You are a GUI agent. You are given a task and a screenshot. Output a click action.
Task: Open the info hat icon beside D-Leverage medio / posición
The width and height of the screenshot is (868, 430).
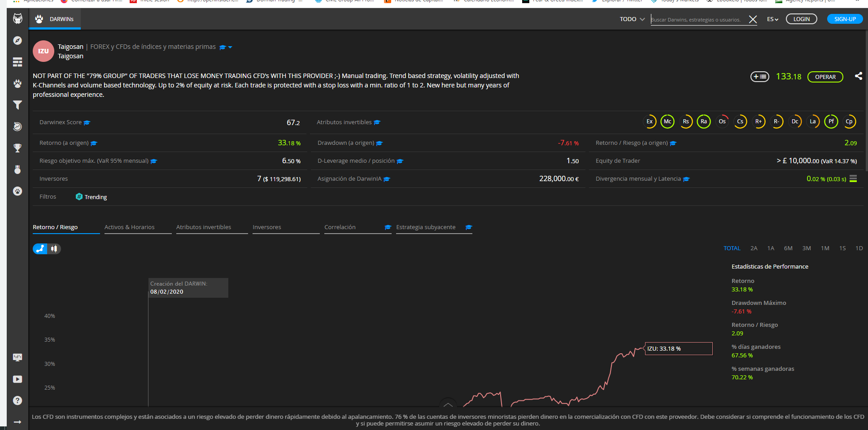point(400,161)
